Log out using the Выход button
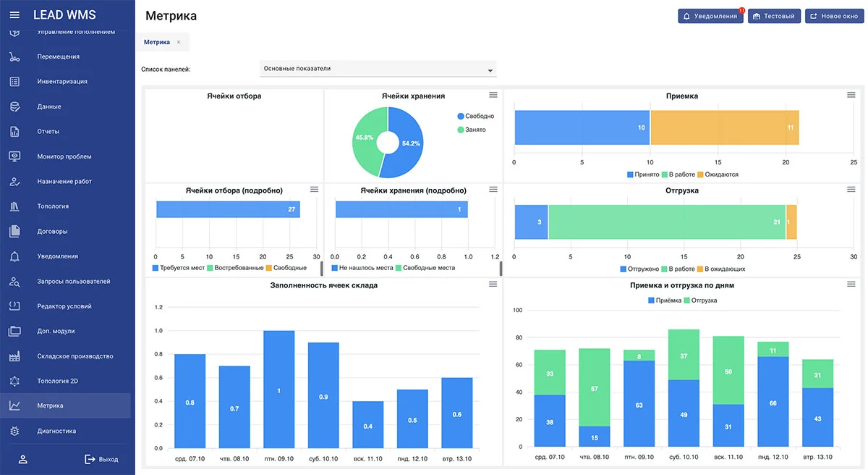Screen dimensions: 868x475 101,459
